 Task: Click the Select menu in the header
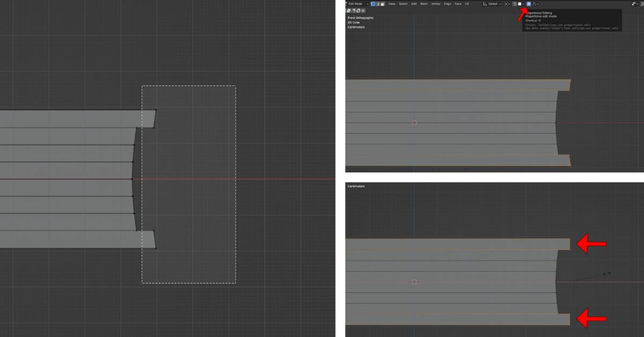point(403,3)
